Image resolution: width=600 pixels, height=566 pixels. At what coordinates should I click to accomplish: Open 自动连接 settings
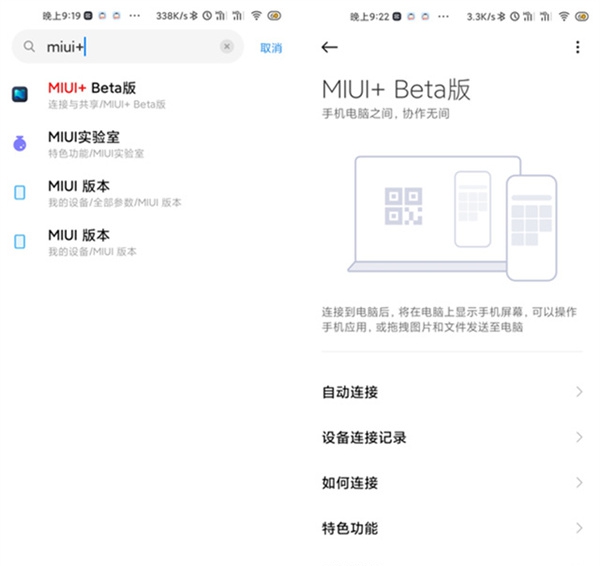tap(452, 392)
